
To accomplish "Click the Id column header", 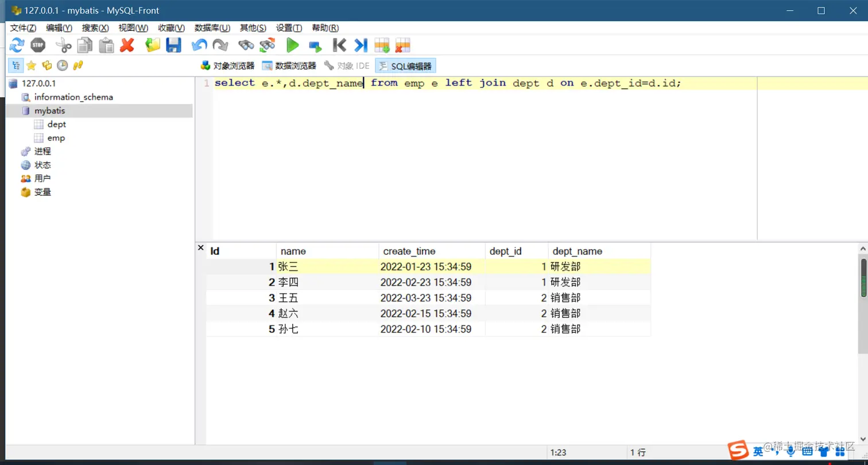I will 241,251.
